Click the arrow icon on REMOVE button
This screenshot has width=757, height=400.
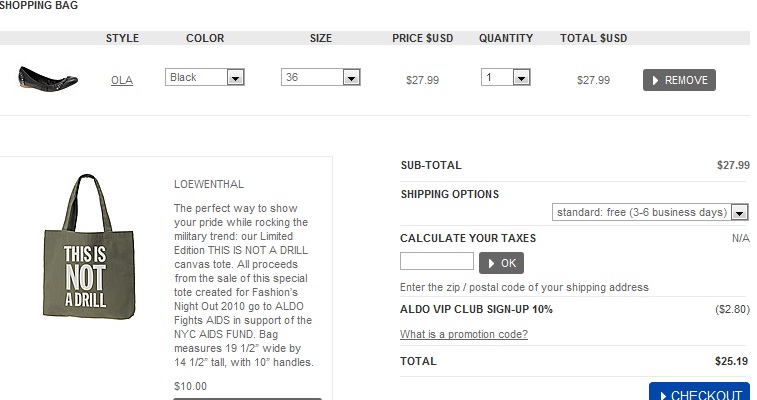coord(655,80)
